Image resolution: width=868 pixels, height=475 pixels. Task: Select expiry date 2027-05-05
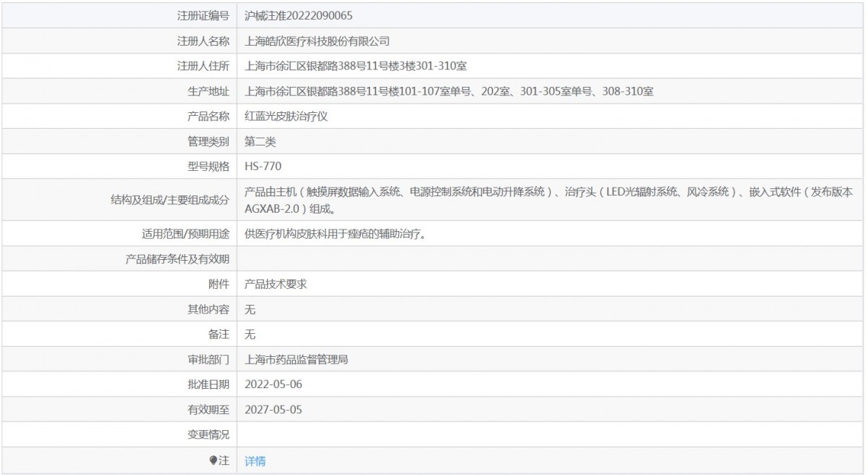(x=273, y=409)
